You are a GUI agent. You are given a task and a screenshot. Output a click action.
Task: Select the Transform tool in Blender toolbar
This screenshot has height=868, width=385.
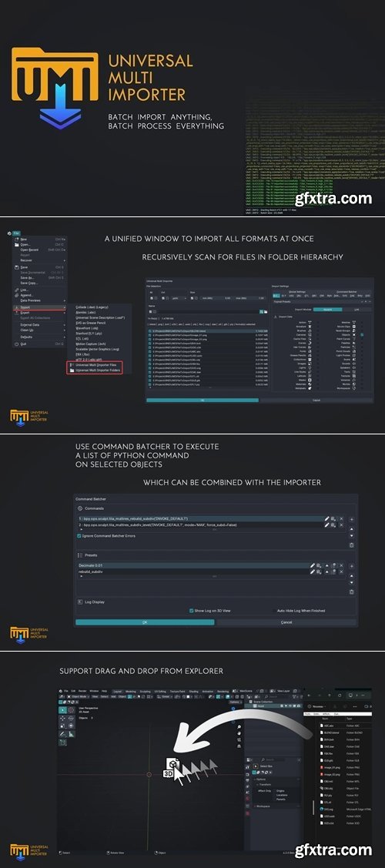[x=71, y=726]
